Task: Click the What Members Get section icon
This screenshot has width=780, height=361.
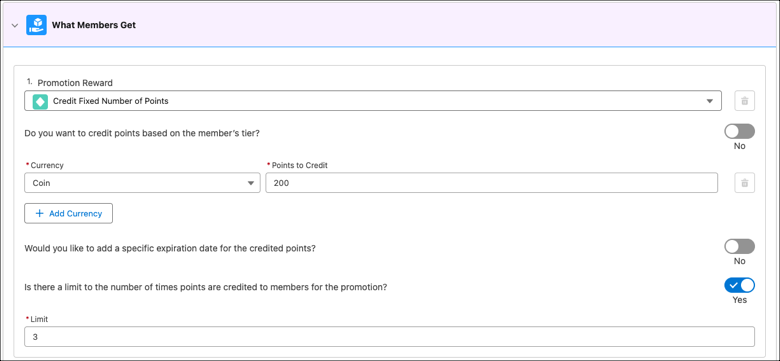Action: tap(36, 25)
